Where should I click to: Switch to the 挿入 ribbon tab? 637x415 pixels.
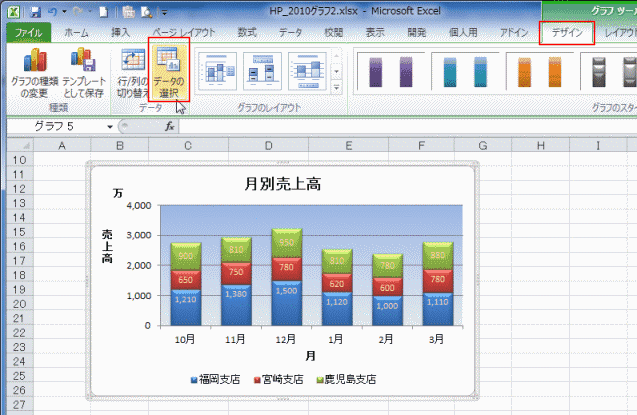pyautogui.click(x=120, y=32)
